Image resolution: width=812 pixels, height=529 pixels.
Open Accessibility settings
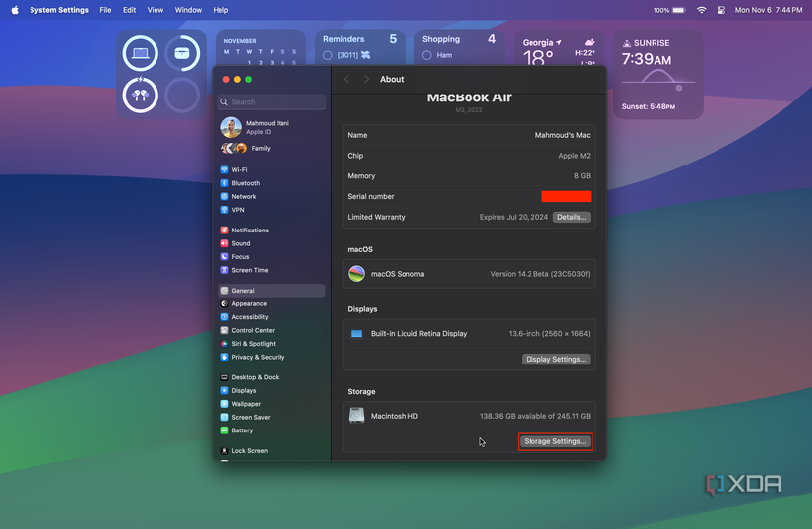(x=272, y=317)
